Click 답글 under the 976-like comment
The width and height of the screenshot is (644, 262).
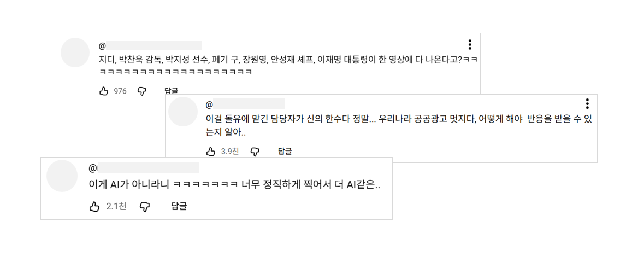[171, 91]
